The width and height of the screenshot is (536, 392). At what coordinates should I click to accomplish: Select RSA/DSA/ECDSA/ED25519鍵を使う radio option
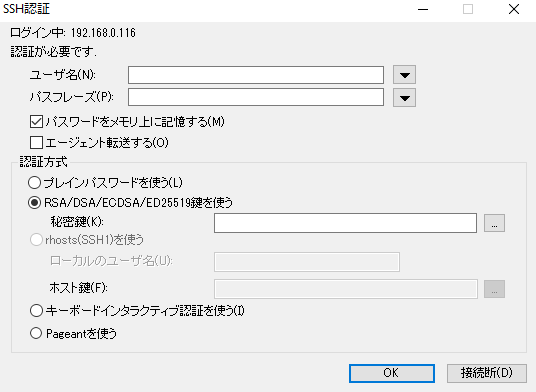coord(35,203)
